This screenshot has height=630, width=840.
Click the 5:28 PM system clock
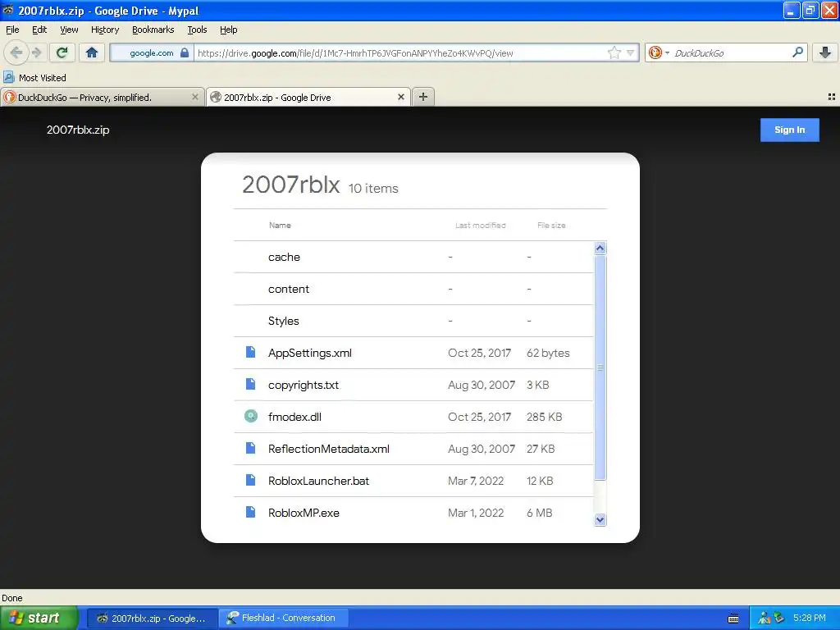pyautogui.click(x=810, y=618)
